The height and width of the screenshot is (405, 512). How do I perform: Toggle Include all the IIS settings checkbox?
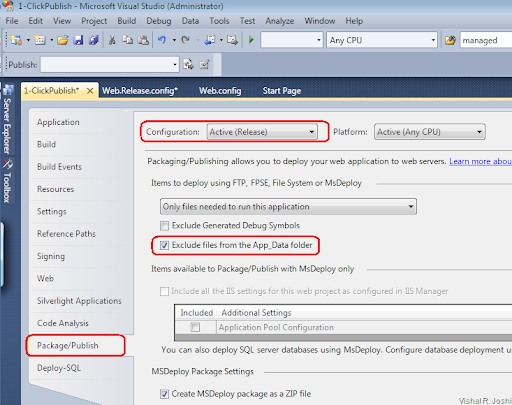164,292
